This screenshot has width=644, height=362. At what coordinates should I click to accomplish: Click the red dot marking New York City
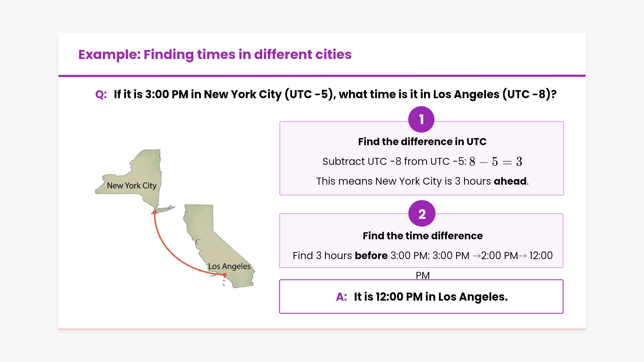click(x=155, y=212)
